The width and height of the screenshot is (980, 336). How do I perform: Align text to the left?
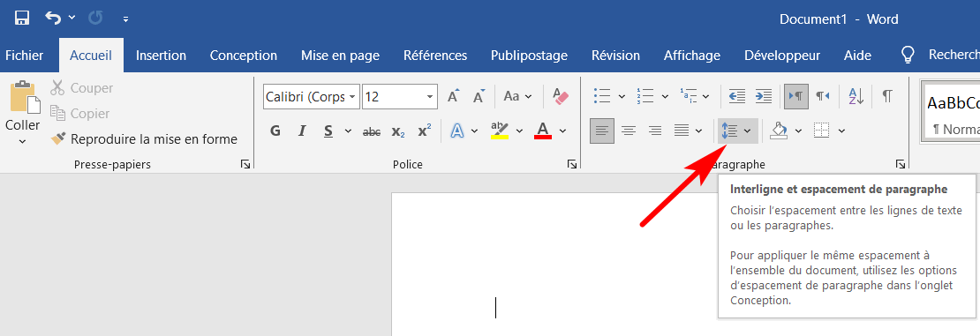click(x=602, y=131)
